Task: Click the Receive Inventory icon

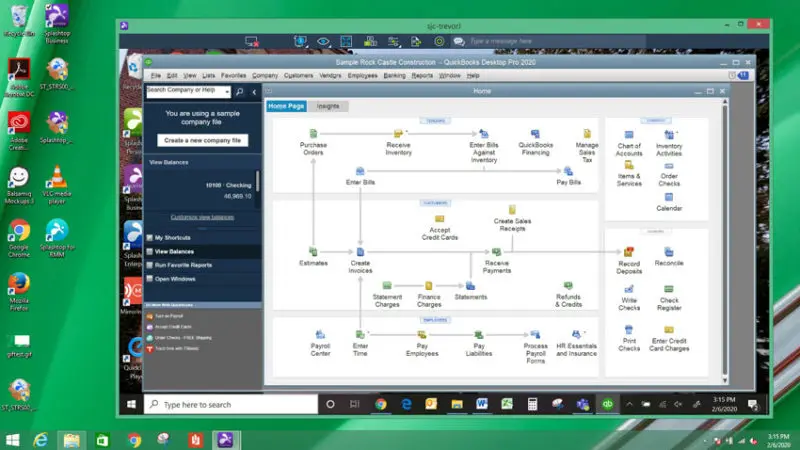Action: click(398, 134)
